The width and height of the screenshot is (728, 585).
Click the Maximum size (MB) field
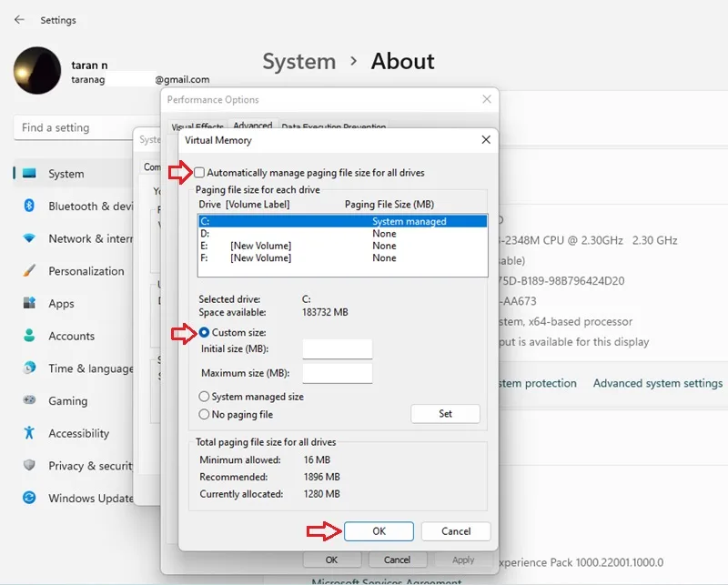click(x=338, y=373)
